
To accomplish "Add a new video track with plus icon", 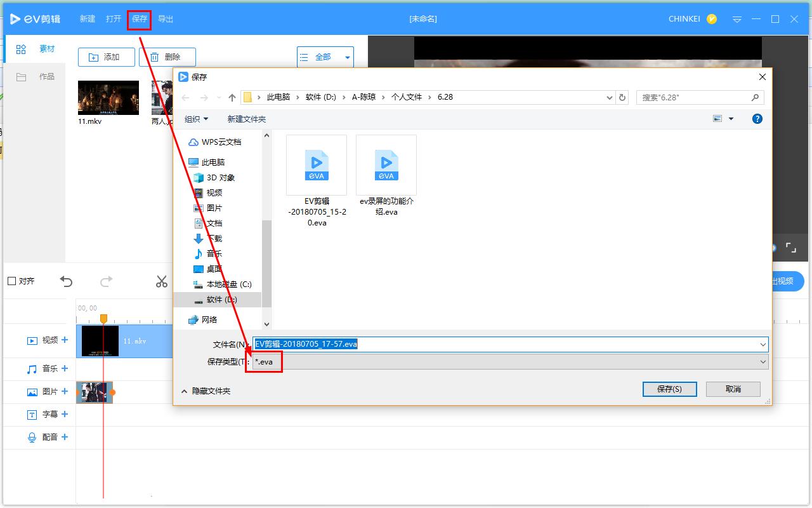I will pyautogui.click(x=65, y=340).
